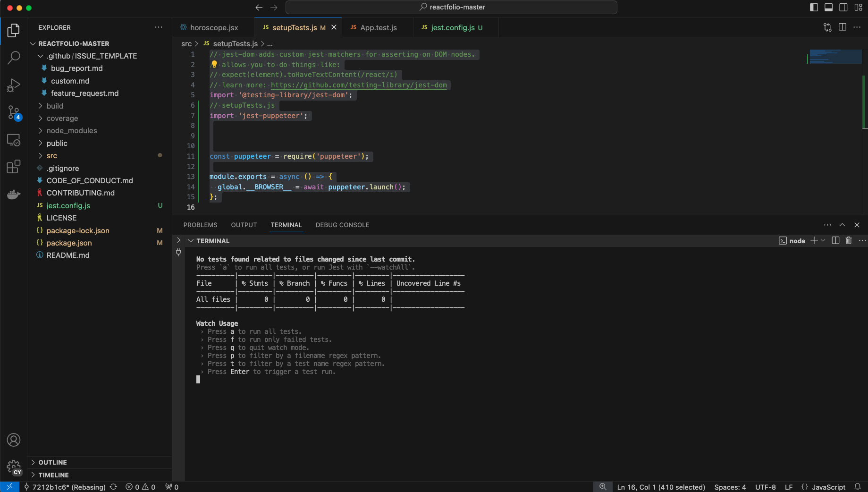Open the Explorer view in activity bar

point(14,31)
